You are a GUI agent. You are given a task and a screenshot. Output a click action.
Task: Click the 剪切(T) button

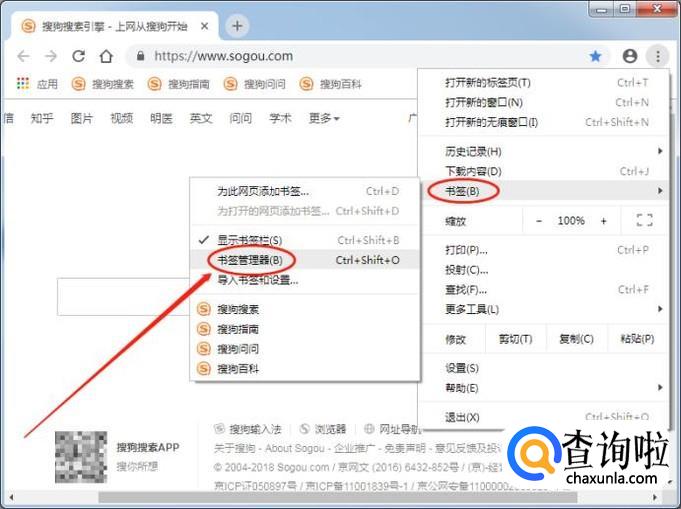point(516,339)
